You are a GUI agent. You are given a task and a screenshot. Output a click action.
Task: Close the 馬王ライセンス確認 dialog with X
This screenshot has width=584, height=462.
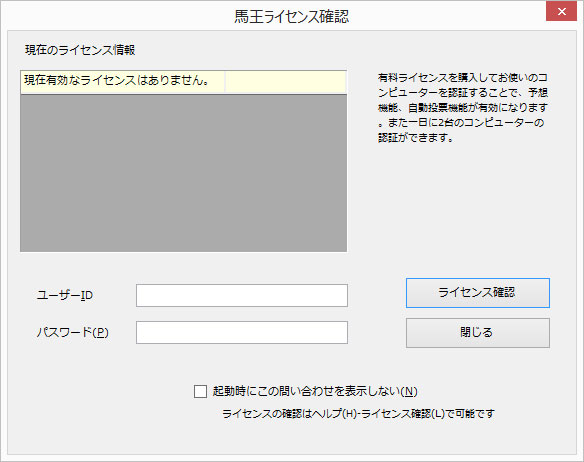coord(561,12)
